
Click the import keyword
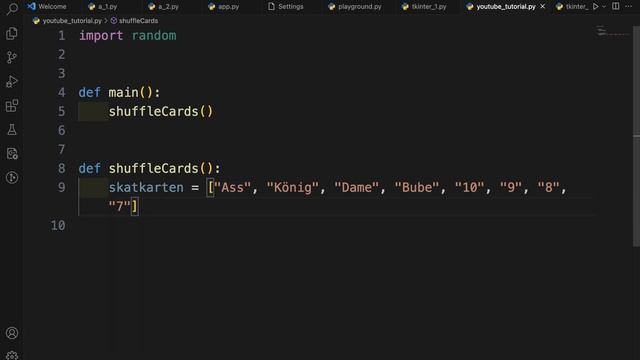pos(101,36)
